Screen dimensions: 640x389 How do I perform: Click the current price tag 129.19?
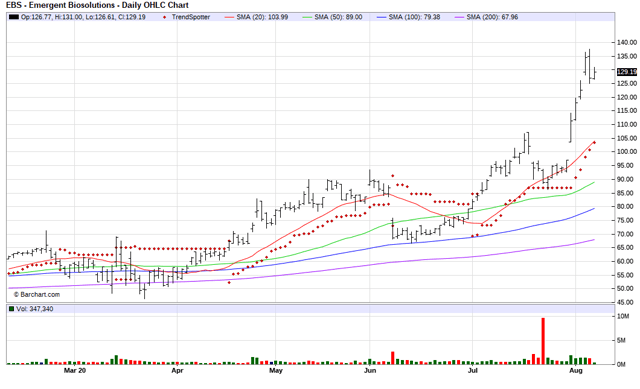[x=627, y=72]
